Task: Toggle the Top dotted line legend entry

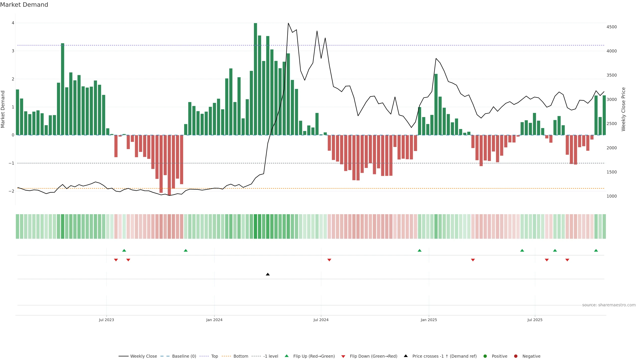Action: click(214, 356)
